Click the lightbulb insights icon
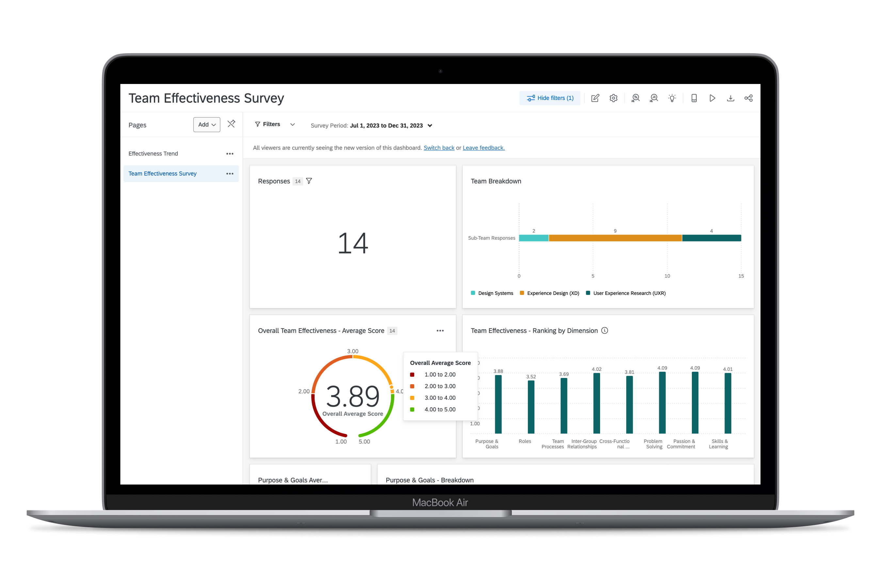Image resolution: width=881 pixels, height=588 pixels. coord(672,98)
